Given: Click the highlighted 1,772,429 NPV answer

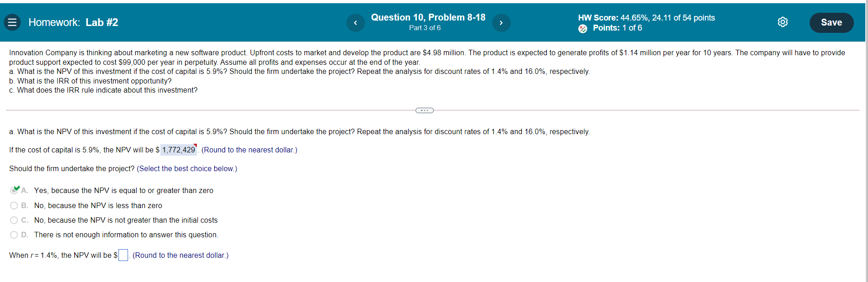Looking at the screenshot, I should [x=178, y=150].
